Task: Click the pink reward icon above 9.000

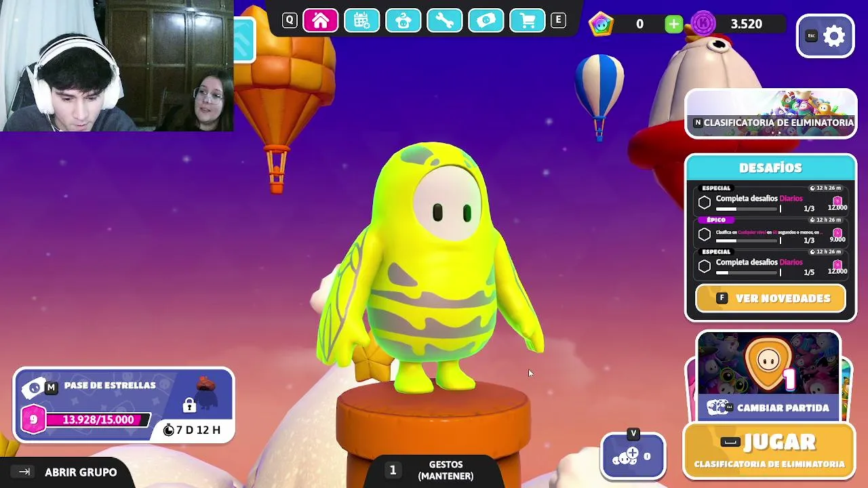Action: 837,232
